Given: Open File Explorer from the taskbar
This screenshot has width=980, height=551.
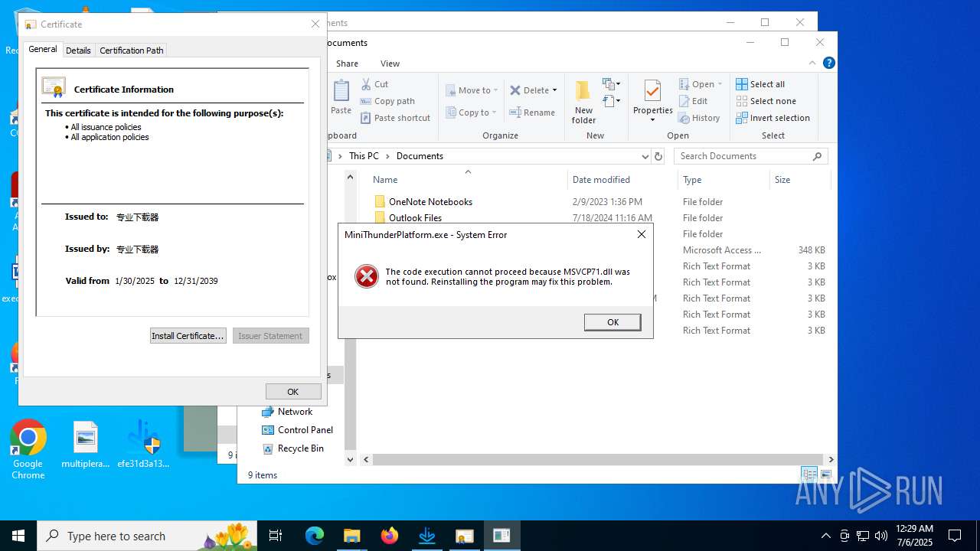Looking at the screenshot, I should coord(351,536).
